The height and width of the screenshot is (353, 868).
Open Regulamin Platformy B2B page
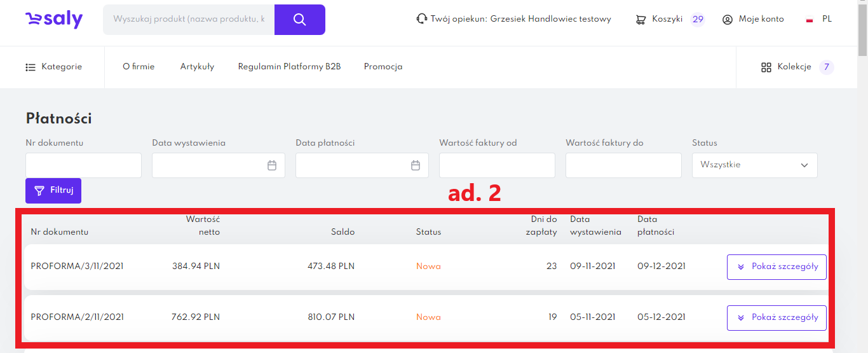coord(289,67)
